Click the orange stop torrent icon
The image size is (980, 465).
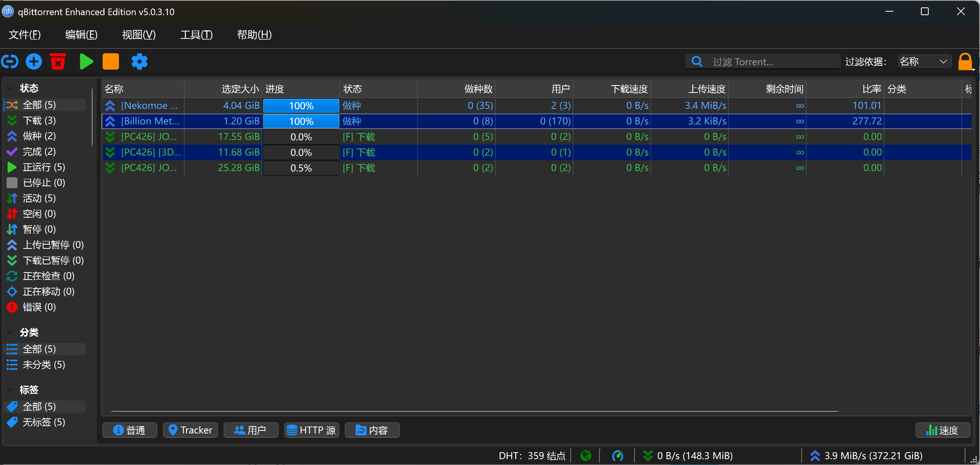pyautogui.click(x=111, y=61)
